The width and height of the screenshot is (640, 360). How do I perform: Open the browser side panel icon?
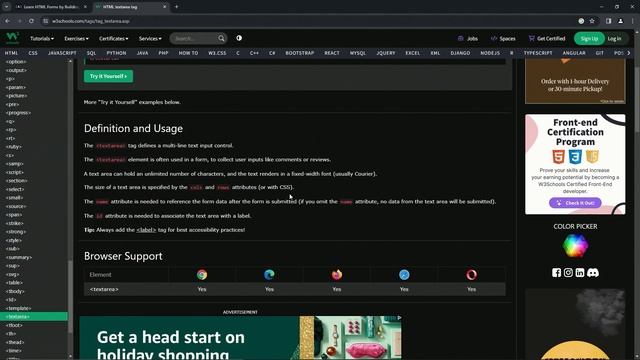pyautogui.click(x=608, y=21)
